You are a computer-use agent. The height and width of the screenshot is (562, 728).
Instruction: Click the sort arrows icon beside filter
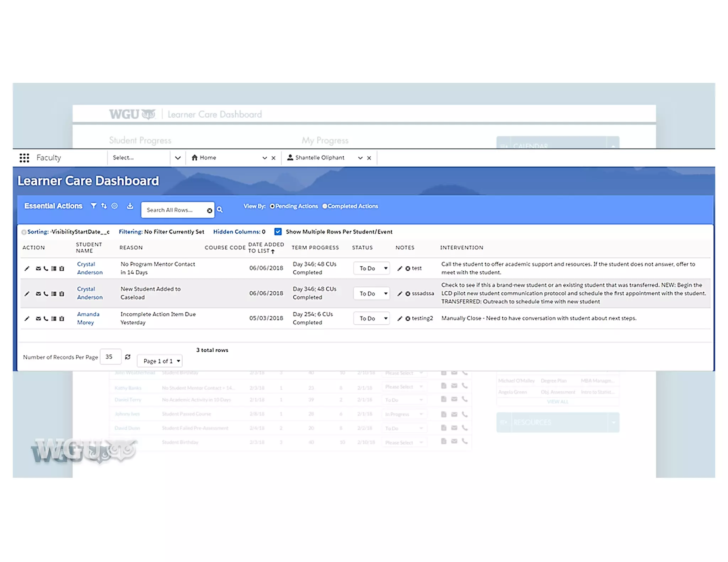point(104,206)
